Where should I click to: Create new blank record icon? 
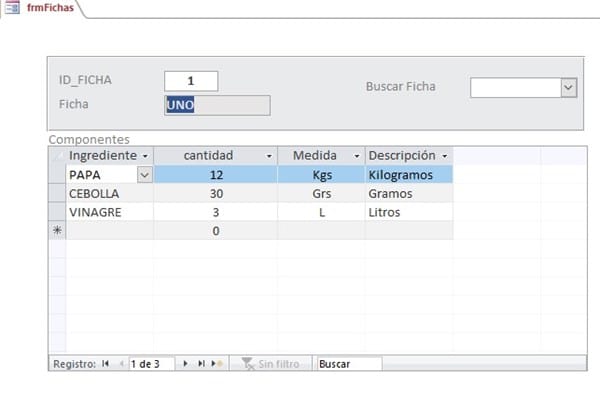click(217, 365)
